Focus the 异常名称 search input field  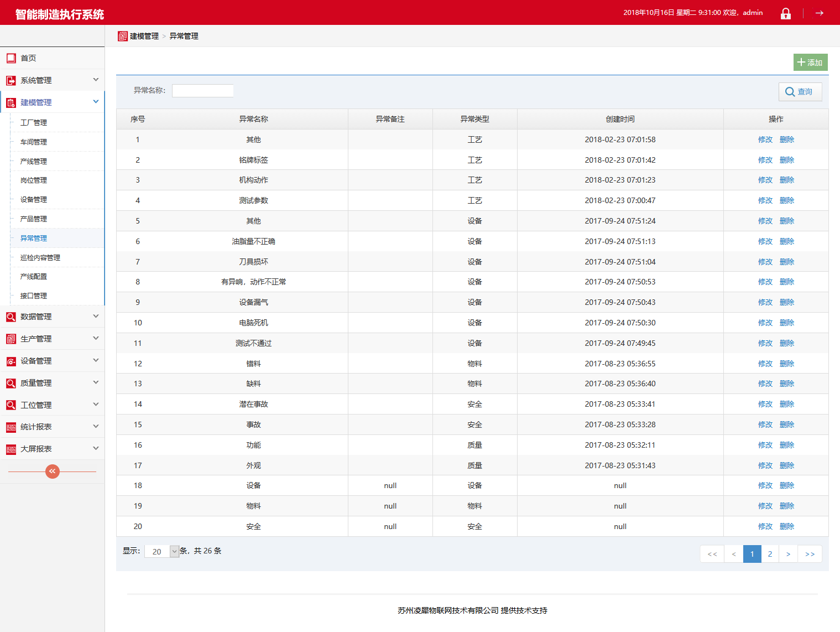(202, 91)
